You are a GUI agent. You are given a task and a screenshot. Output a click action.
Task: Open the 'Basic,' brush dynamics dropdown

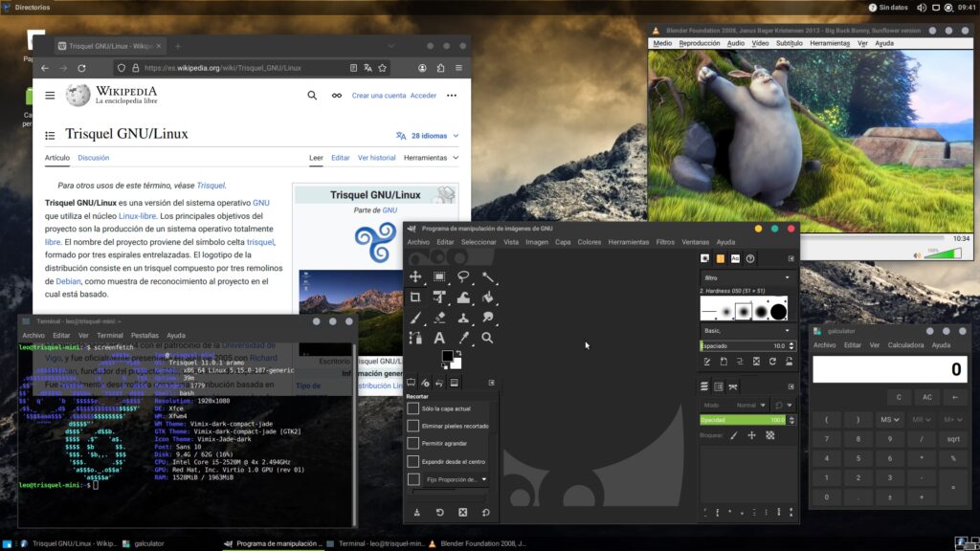[747, 330]
